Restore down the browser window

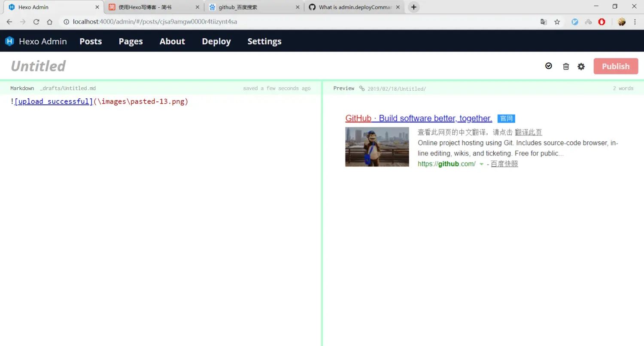point(615,6)
